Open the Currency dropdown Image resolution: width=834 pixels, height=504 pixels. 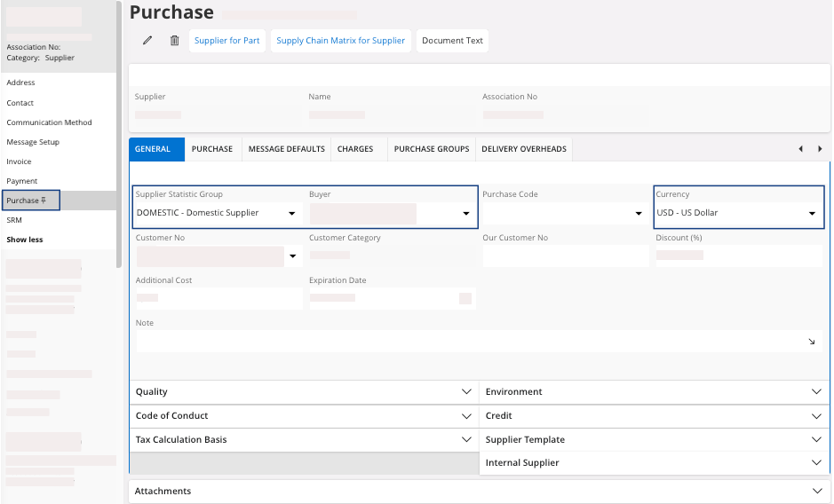click(x=812, y=214)
